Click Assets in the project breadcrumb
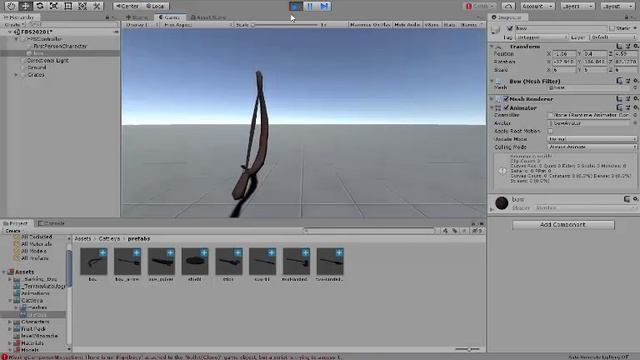 tap(82, 239)
